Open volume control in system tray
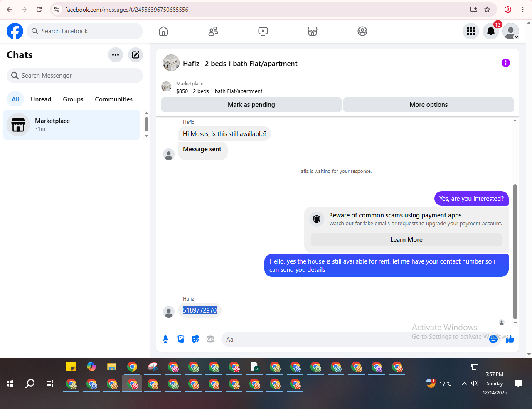 (475, 384)
